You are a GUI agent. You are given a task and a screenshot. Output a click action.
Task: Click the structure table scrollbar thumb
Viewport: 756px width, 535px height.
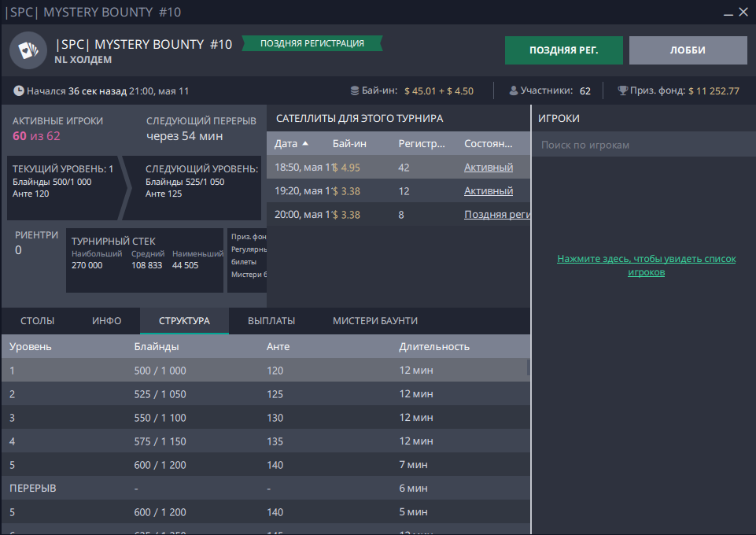[x=528, y=367]
